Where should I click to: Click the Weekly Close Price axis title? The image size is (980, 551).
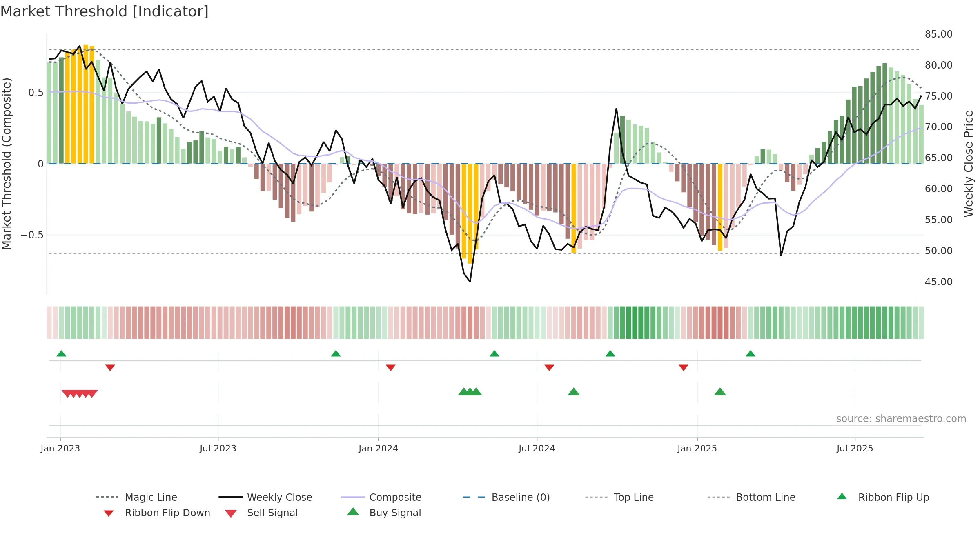[969, 163]
